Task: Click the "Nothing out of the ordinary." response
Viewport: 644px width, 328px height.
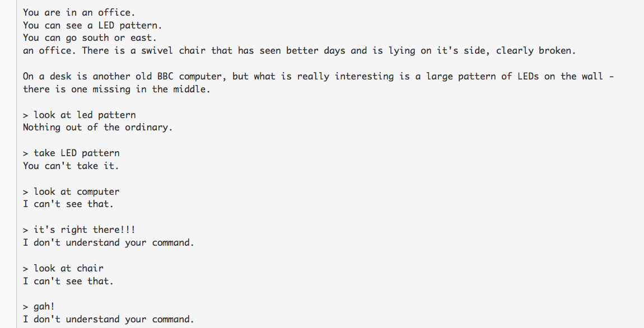Action: (98, 127)
